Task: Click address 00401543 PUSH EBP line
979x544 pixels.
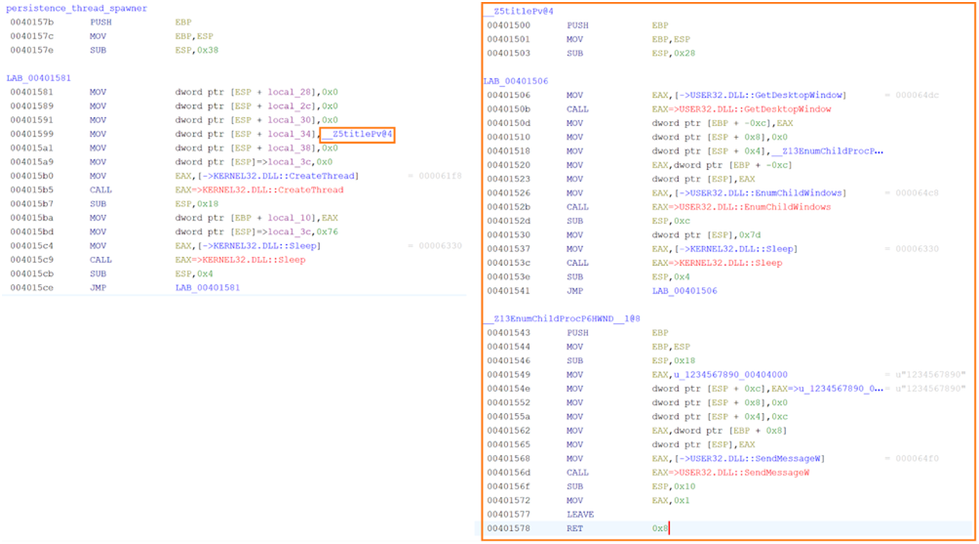Action: pyautogui.click(x=509, y=333)
